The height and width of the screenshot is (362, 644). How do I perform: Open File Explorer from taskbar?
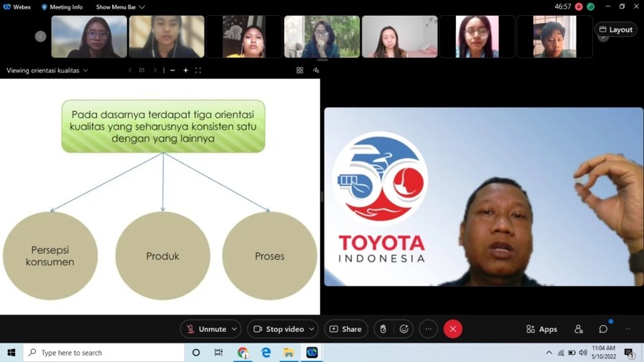point(289,353)
